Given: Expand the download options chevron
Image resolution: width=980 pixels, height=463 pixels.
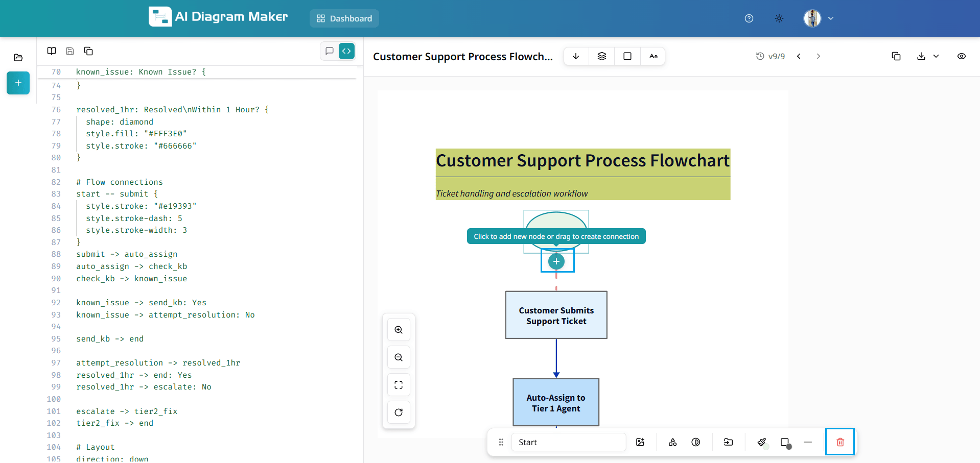Looking at the screenshot, I should (x=936, y=56).
